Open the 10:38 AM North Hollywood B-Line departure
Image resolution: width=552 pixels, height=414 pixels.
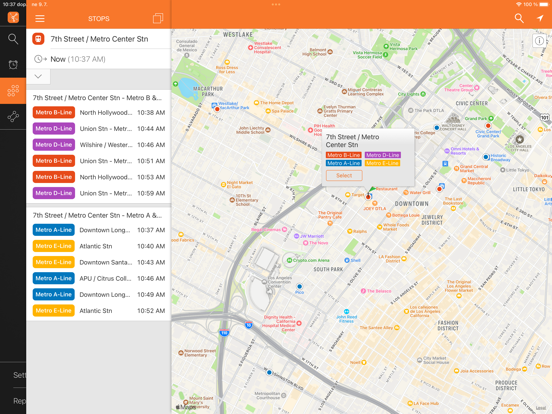99,113
